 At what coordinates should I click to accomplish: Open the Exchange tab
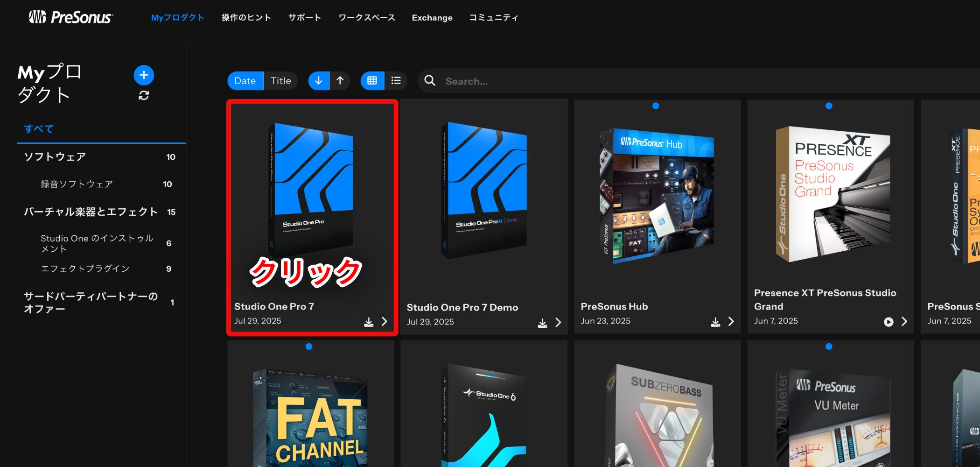pyautogui.click(x=432, y=18)
